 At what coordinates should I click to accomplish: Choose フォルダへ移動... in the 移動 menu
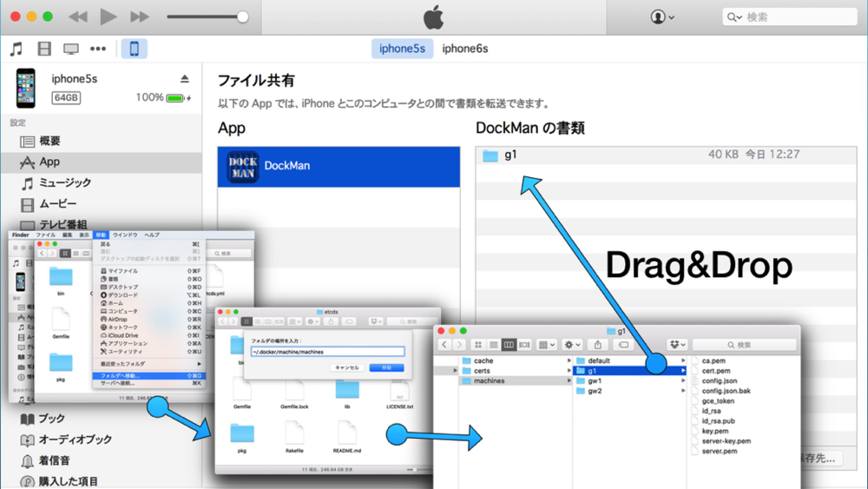pos(149,376)
